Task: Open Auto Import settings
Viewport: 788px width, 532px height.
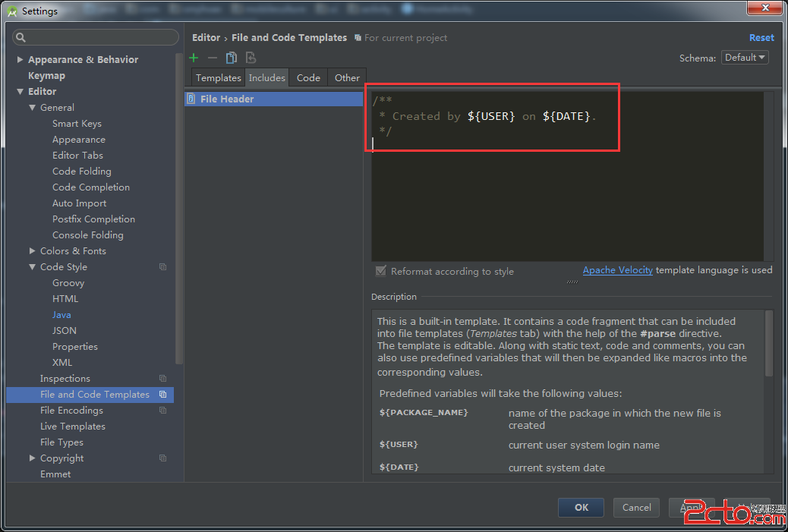Action: point(80,203)
